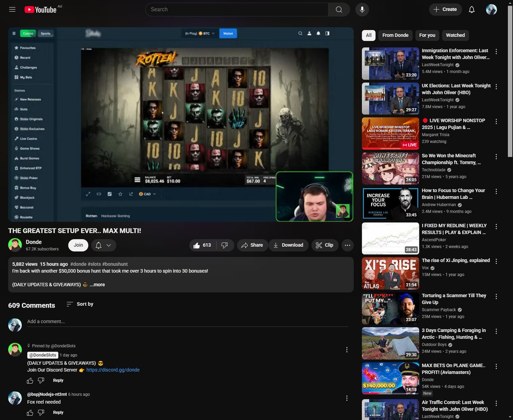
Task: Click the Clip button
Action: [x=325, y=245]
